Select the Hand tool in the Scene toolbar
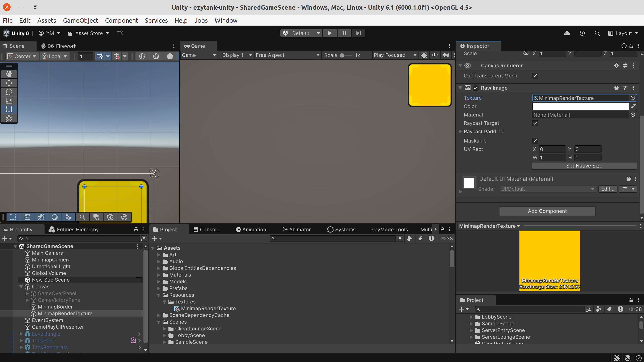This screenshot has height=362, width=644. coord(9,74)
